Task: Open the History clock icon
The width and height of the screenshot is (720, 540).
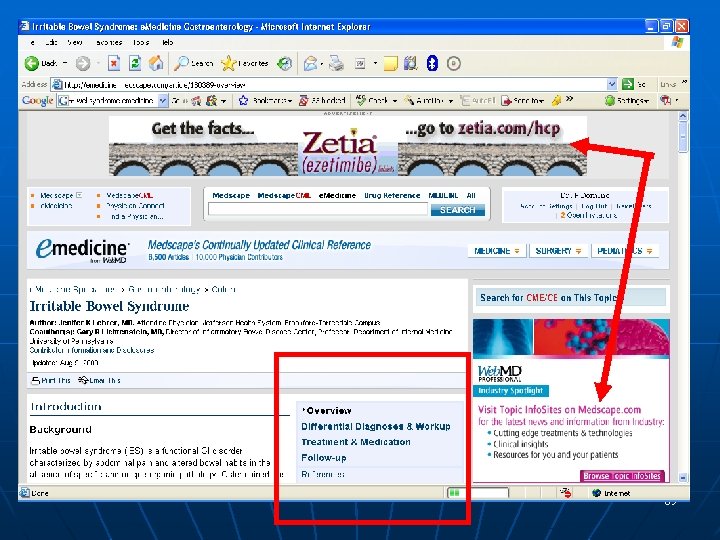Action: coord(285,63)
